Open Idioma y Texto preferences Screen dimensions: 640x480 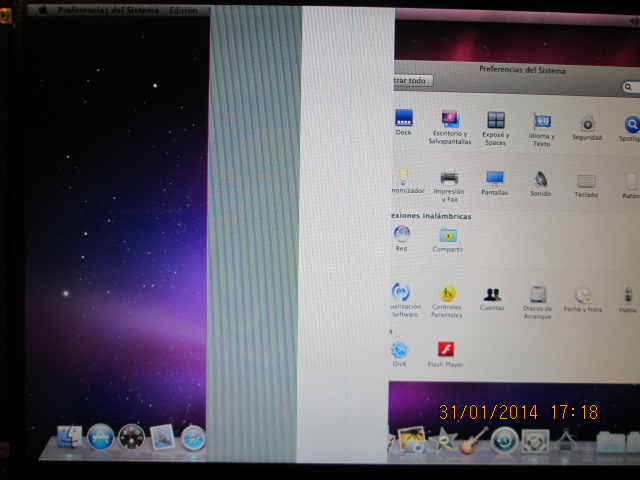[x=542, y=123]
